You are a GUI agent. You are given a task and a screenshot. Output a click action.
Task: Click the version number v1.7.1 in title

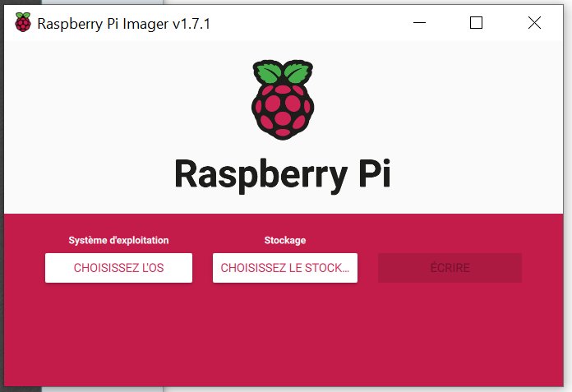(191, 24)
